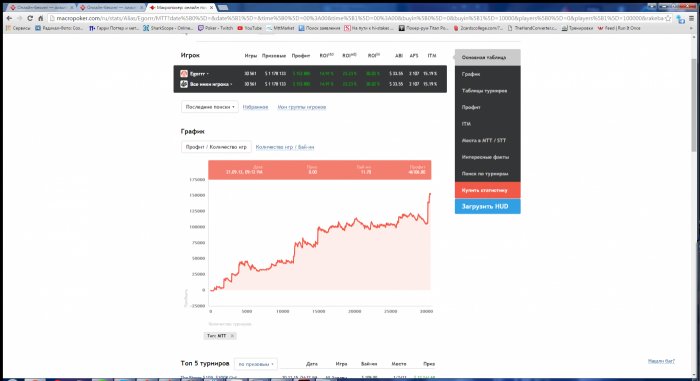Open the SharkScope bookmark

tap(168, 28)
